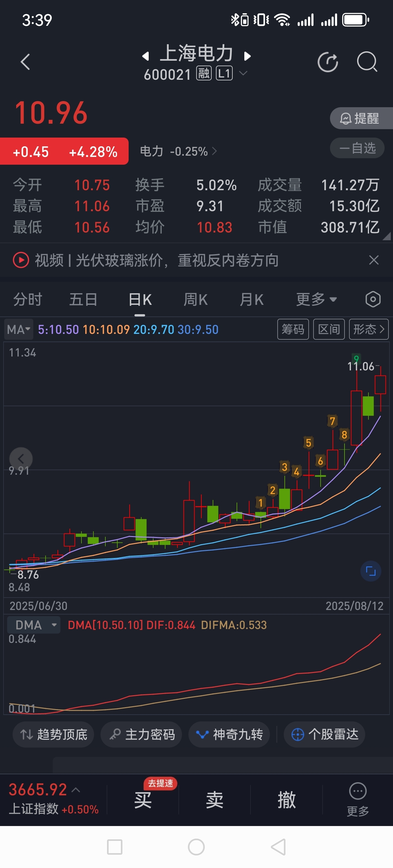This screenshot has width=393, height=868.
Task: Tap the DIF:0.844 indicator value
Action: click(171, 625)
